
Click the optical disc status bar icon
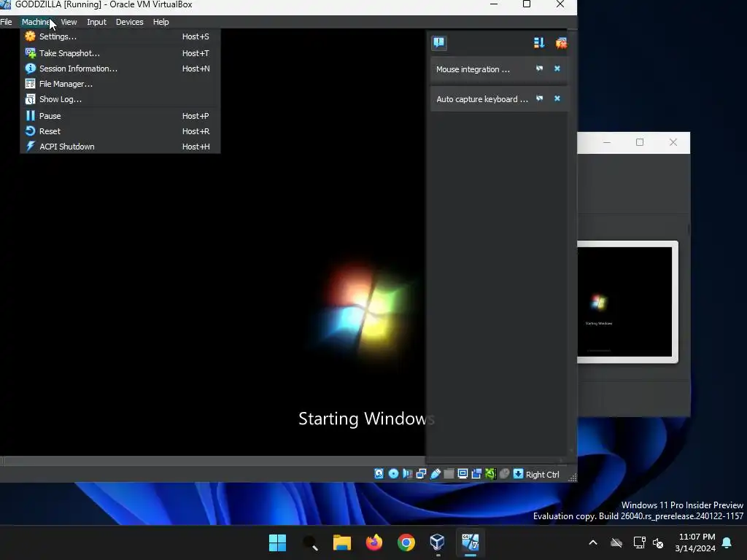(393, 474)
